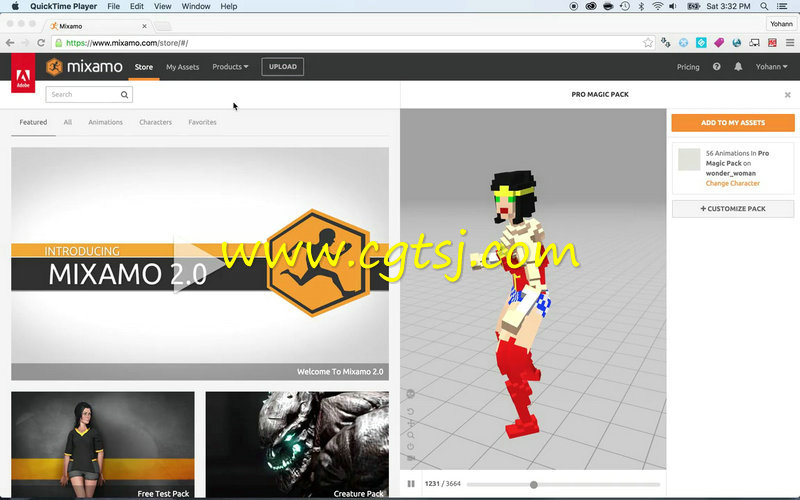Open the Pricing link
Viewport: 800px width, 500px height.
(x=688, y=67)
